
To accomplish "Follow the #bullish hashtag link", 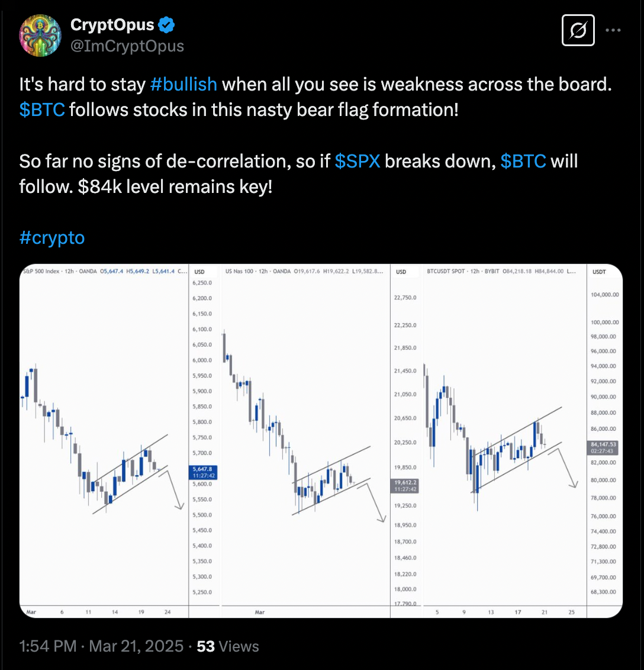I will (183, 84).
